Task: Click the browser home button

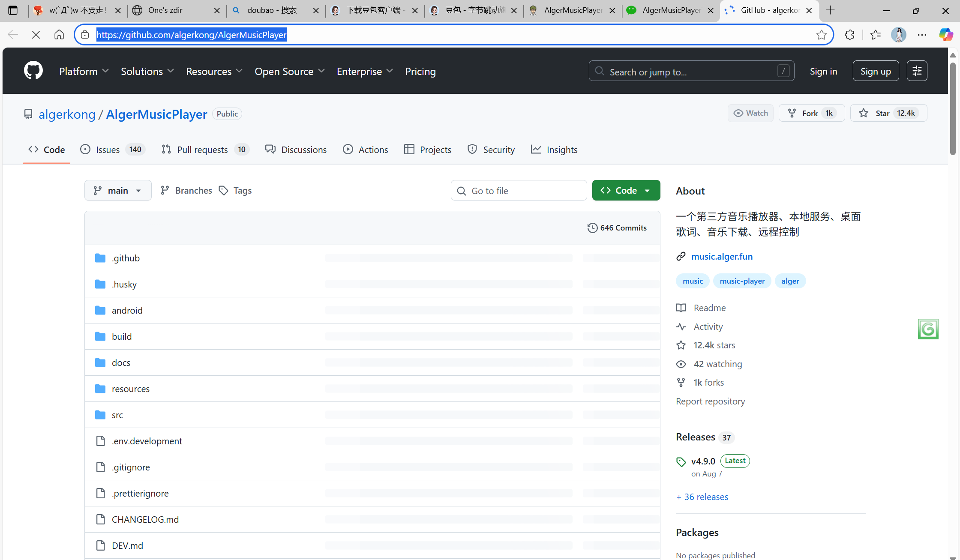Action: [x=59, y=35]
